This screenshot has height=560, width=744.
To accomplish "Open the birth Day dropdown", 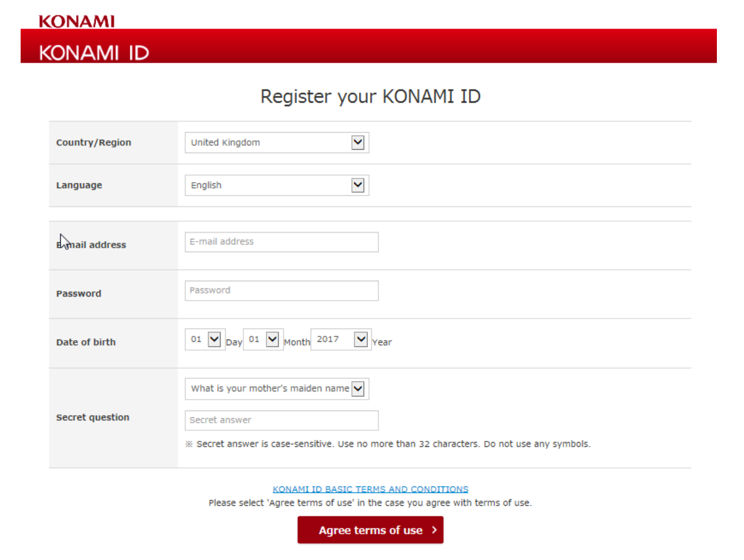I will point(205,340).
